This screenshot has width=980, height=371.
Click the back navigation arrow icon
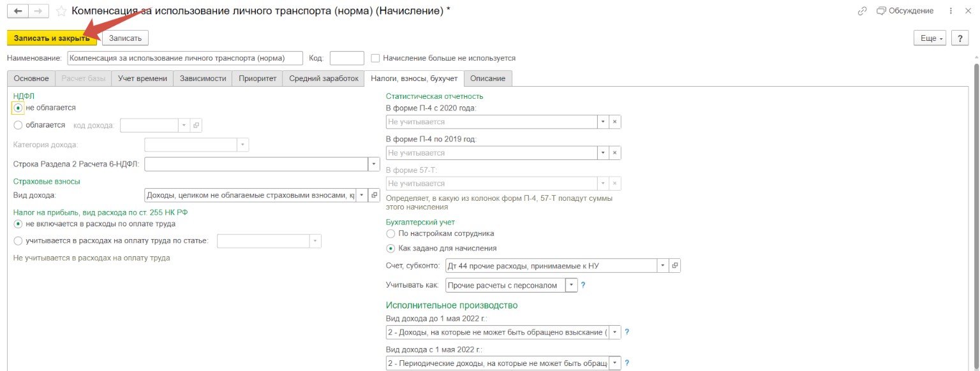(x=18, y=11)
